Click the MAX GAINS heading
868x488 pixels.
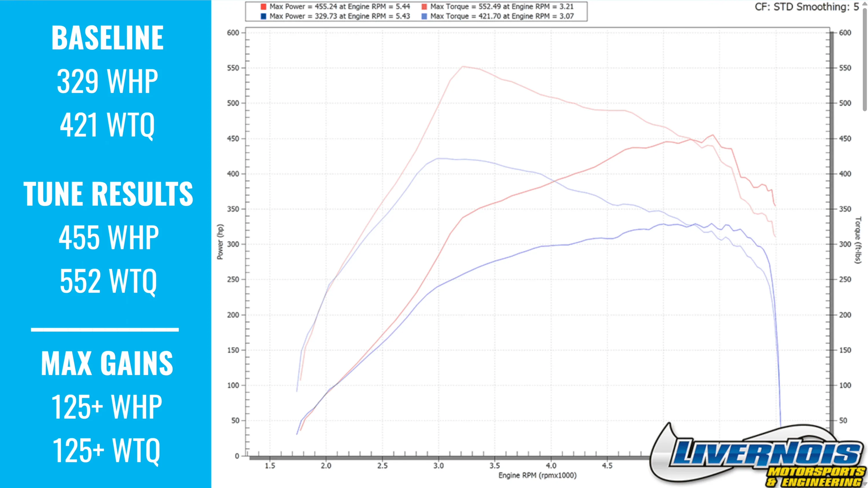coord(107,363)
